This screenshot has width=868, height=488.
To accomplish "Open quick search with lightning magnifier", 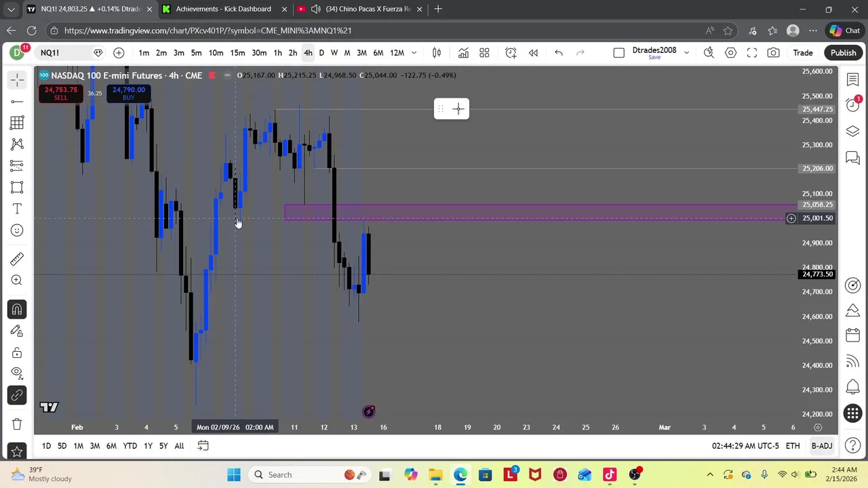I will point(709,53).
